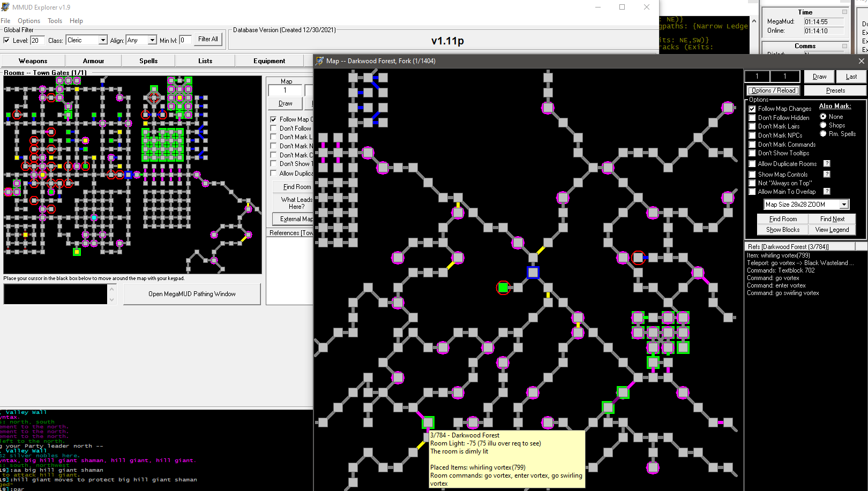Select the red-circled green room on the large map
This screenshot has height=491, width=868.
point(503,288)
